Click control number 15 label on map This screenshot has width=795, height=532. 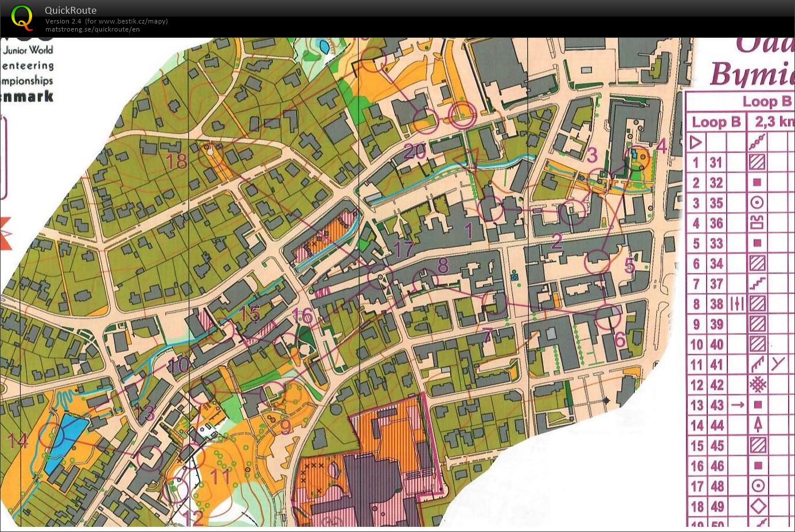coord(250,314)
